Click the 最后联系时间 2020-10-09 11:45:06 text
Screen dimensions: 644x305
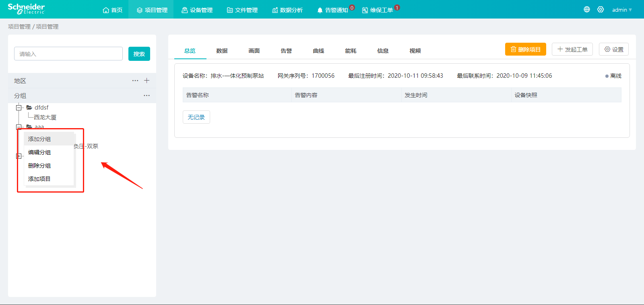[x=504, y=76]
